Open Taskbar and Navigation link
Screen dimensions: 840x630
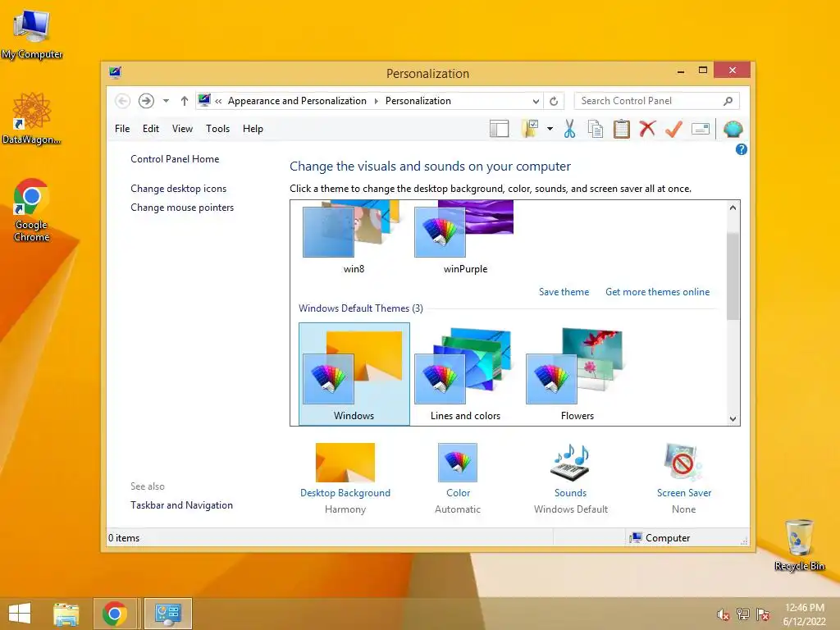pyautogui.click(x=181, y=505)
